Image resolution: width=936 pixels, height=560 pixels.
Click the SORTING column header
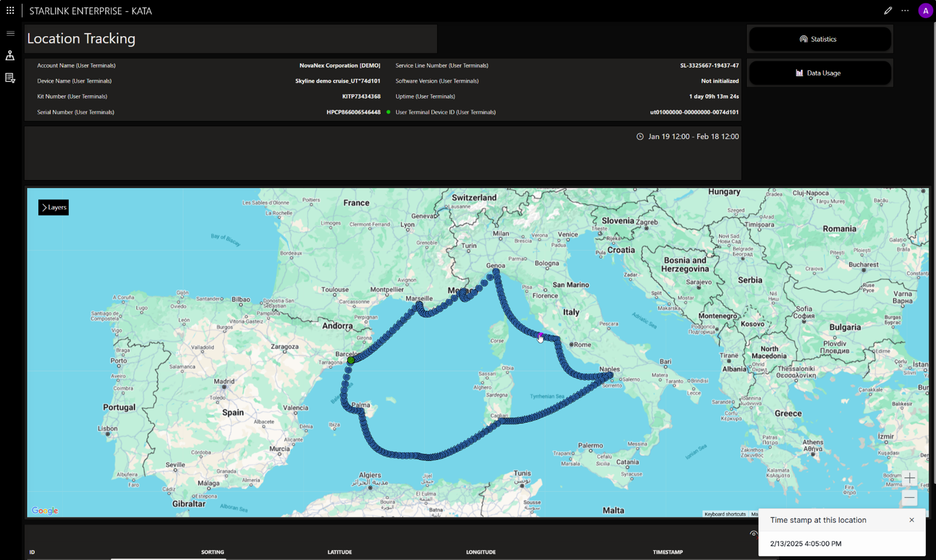pyautogui.click(x=212, y=552)
